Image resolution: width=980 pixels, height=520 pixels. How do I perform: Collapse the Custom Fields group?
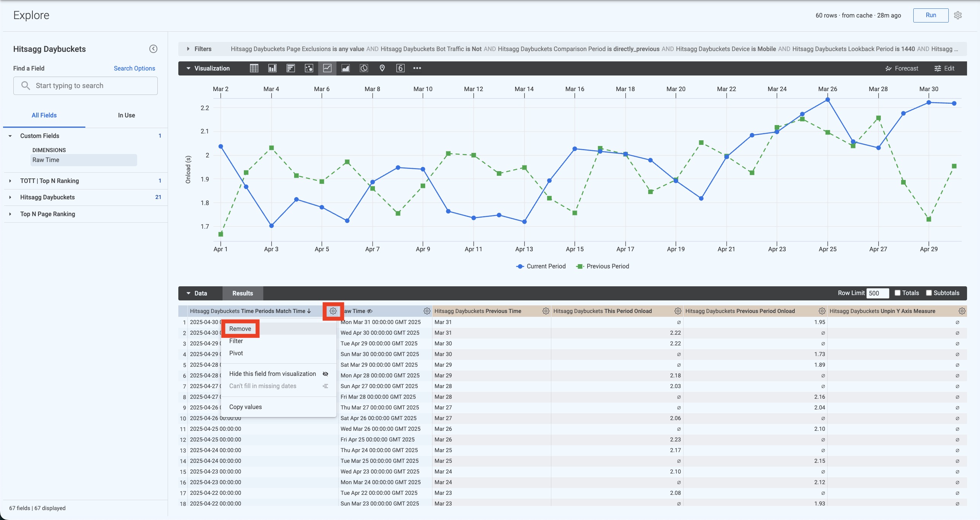point(10,136)
